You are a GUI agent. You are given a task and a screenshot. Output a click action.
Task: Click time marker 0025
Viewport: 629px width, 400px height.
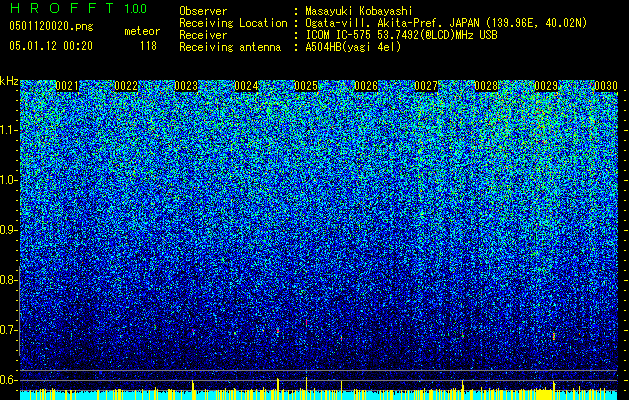306,86
